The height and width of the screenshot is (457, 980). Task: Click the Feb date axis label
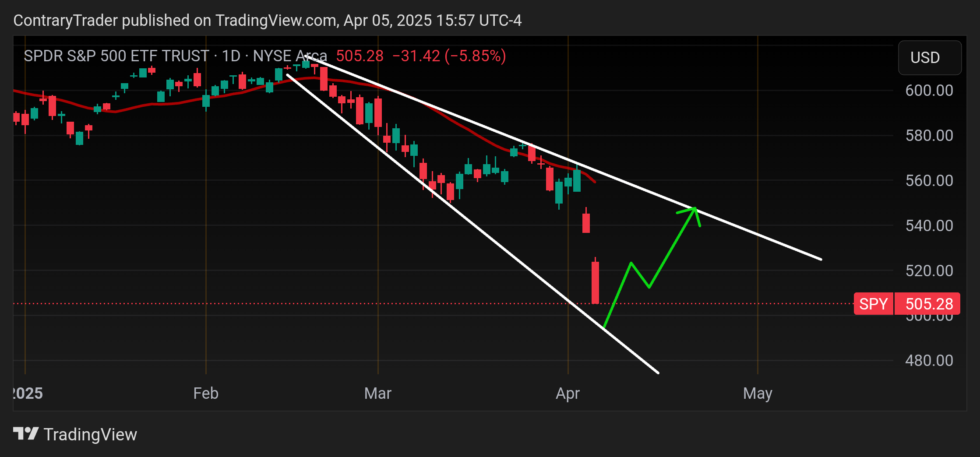206,393
